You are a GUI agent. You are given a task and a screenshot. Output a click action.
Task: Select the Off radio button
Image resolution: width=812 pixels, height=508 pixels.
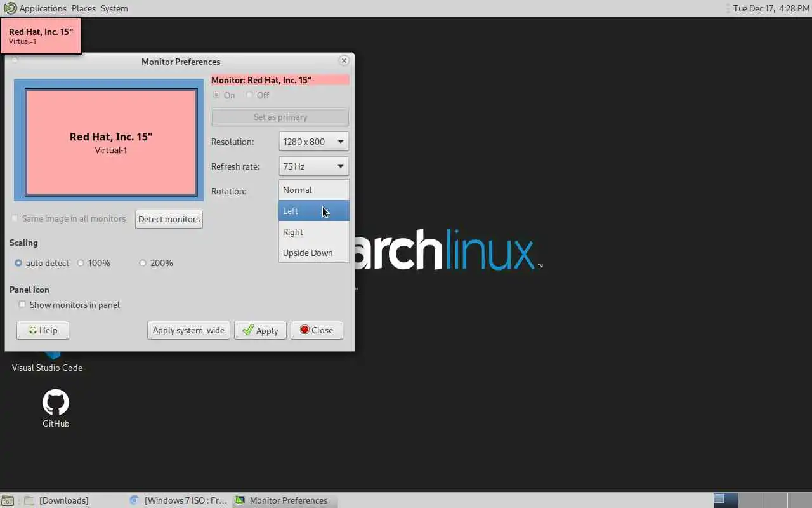click(249, 95)
